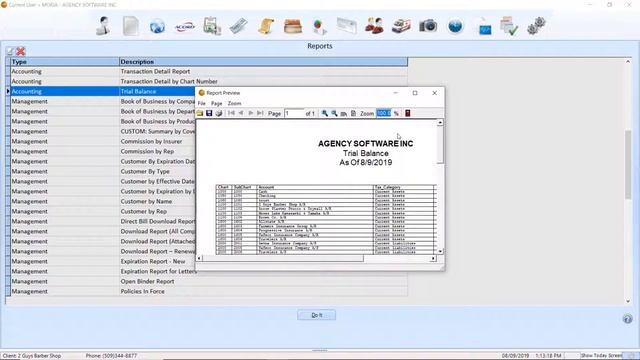Viewport: 640px width, 360px height.
Task: Click the right arrow of preview horizontal scrollbar
Action: pos(433,258)
